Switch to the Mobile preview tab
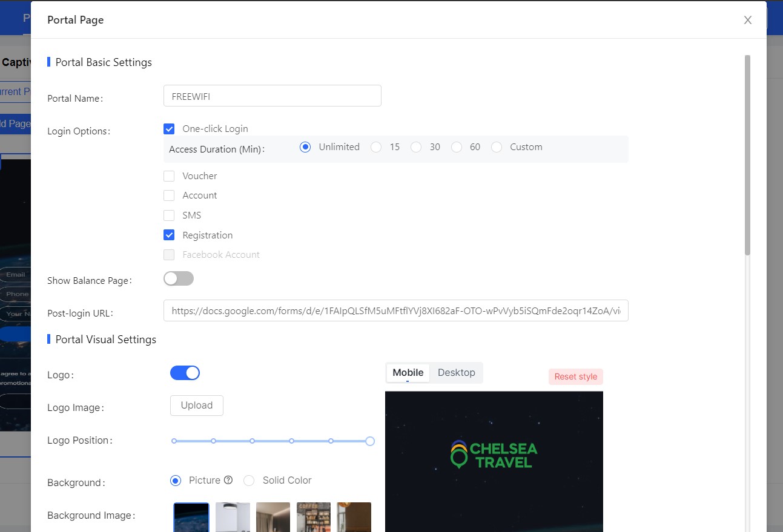 408,373
